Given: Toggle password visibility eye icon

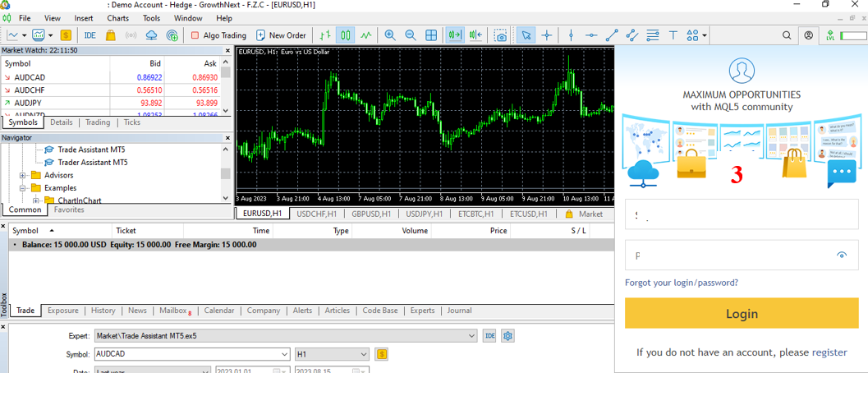Looking at the screenshot, I should [842, 255].
